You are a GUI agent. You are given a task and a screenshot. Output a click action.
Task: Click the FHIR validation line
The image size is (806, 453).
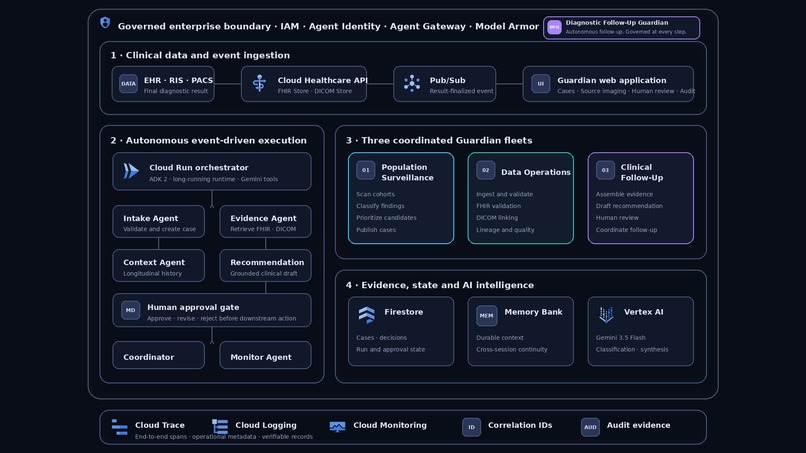click(498, 206)
